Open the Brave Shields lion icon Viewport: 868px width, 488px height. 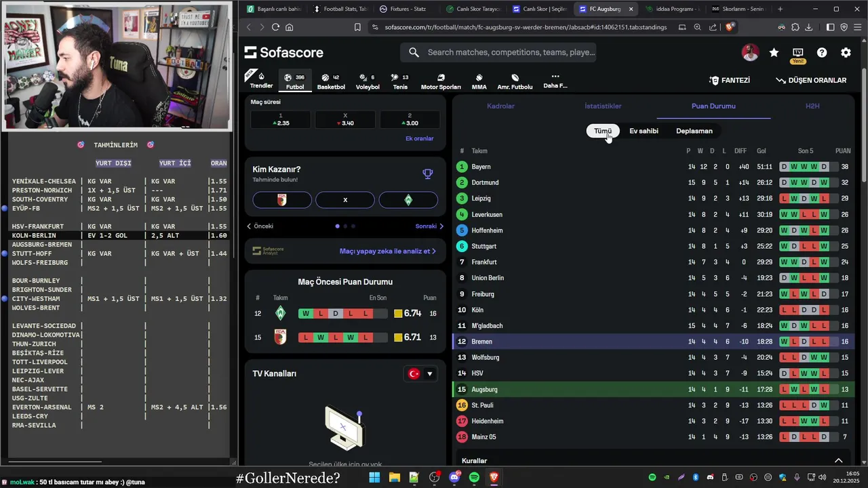730,27
